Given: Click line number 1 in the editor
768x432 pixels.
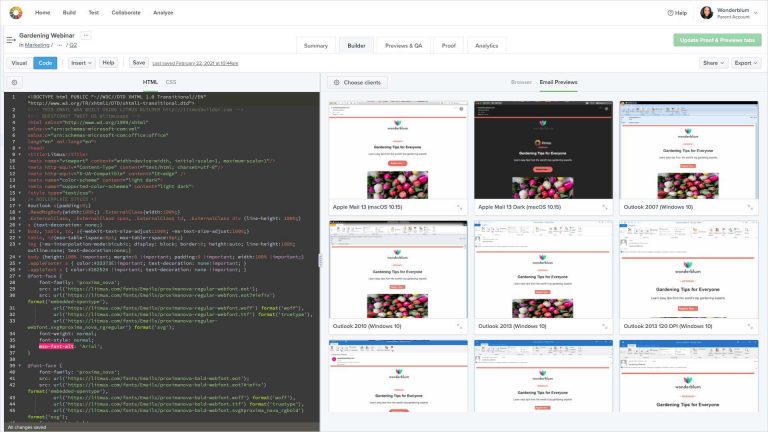Looking at the screenshot, I should point(14,97).
